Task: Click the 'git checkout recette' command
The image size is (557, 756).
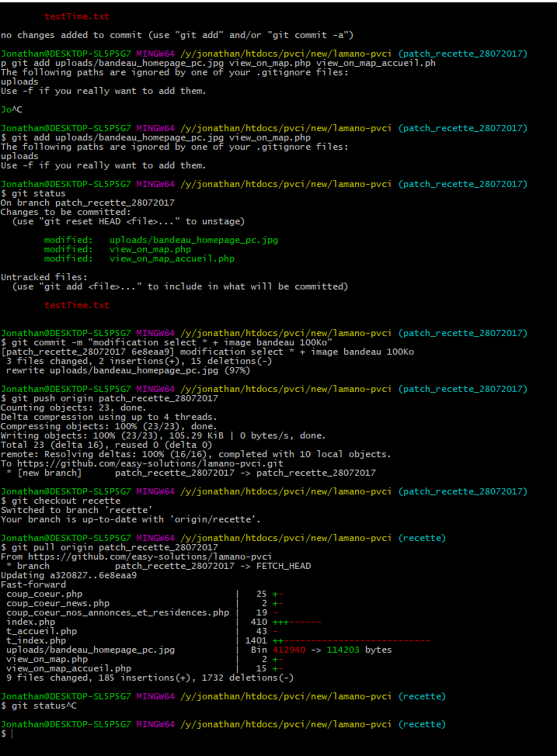Action: [64, 501]
